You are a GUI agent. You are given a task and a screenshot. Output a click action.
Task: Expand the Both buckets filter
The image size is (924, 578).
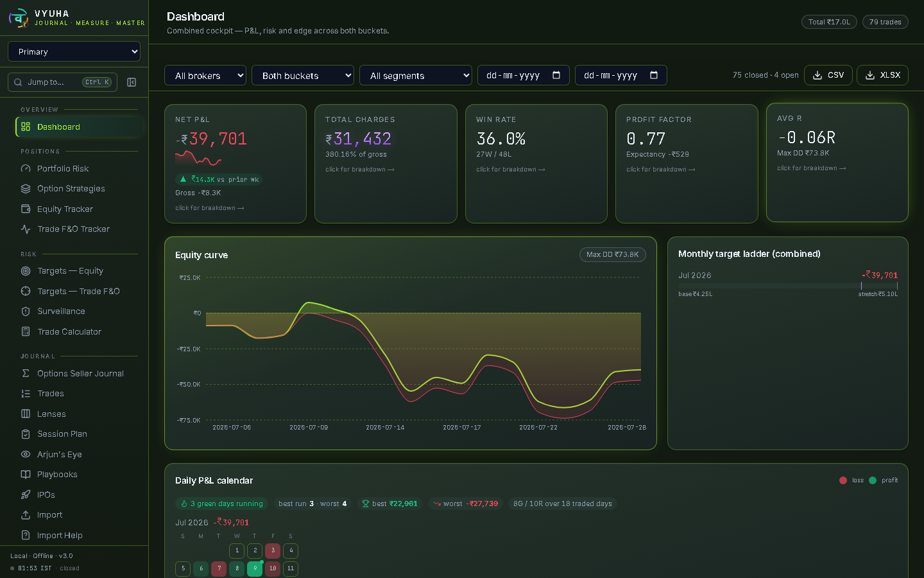point(303,75)
